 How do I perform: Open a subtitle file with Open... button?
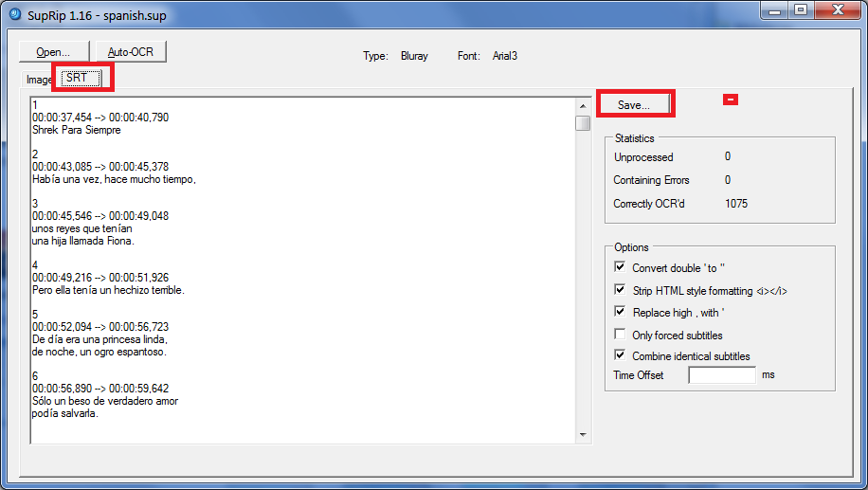(54, 52)
